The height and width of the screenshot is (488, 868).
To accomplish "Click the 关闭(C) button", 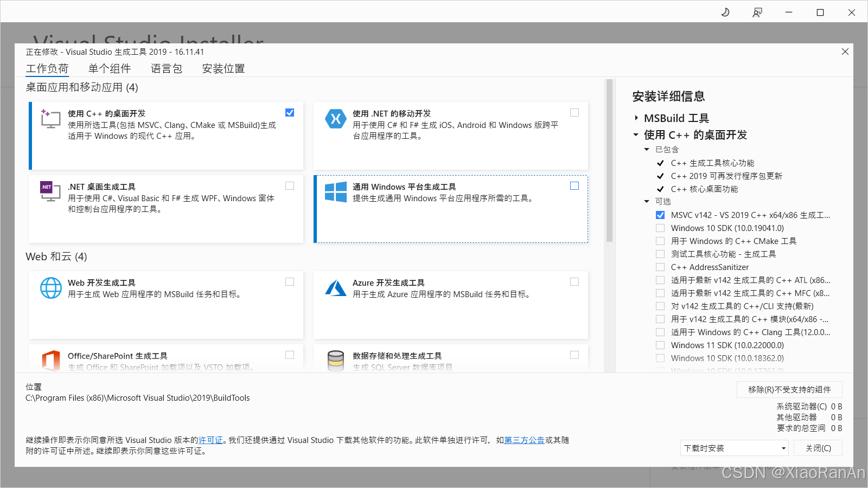I will 818,448.
